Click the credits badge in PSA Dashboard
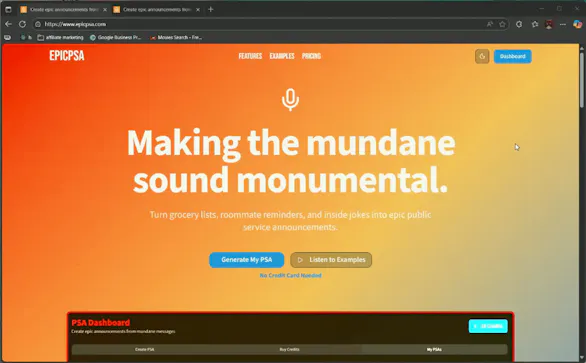 [x=488, y=326]
